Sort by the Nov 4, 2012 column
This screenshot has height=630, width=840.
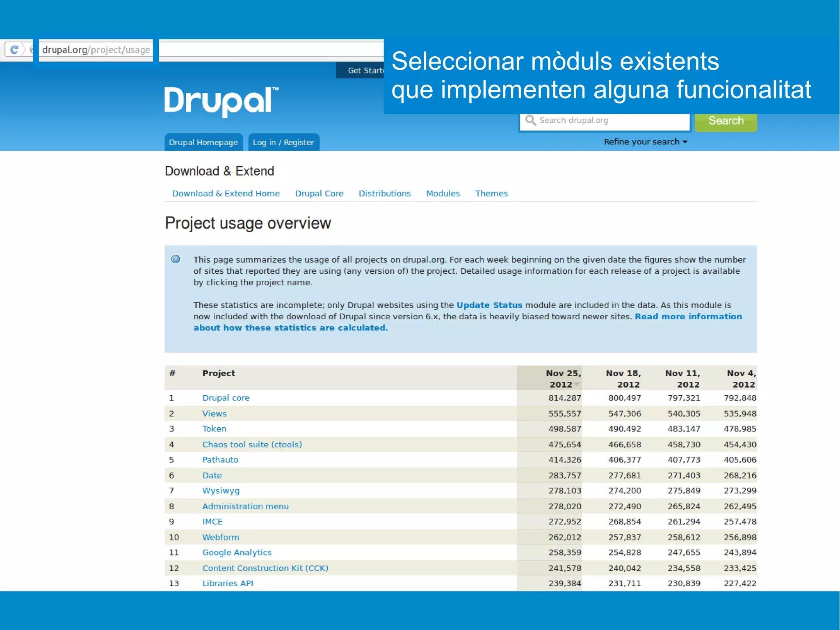click(741, 379)
